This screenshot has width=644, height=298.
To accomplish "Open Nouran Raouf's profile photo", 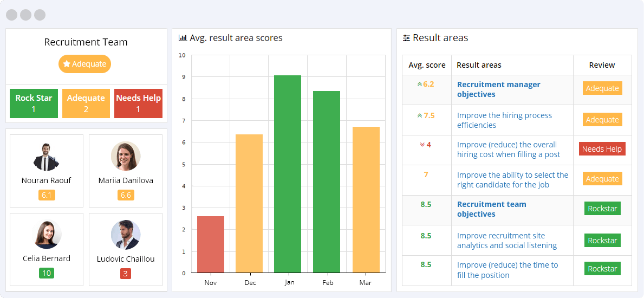I will (47, 157).
